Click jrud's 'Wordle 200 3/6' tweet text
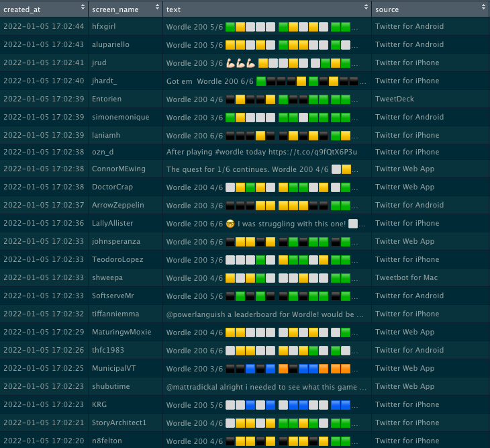Viewport: 490px width, 448px height. pyautogui.click(x=262, y=63)
